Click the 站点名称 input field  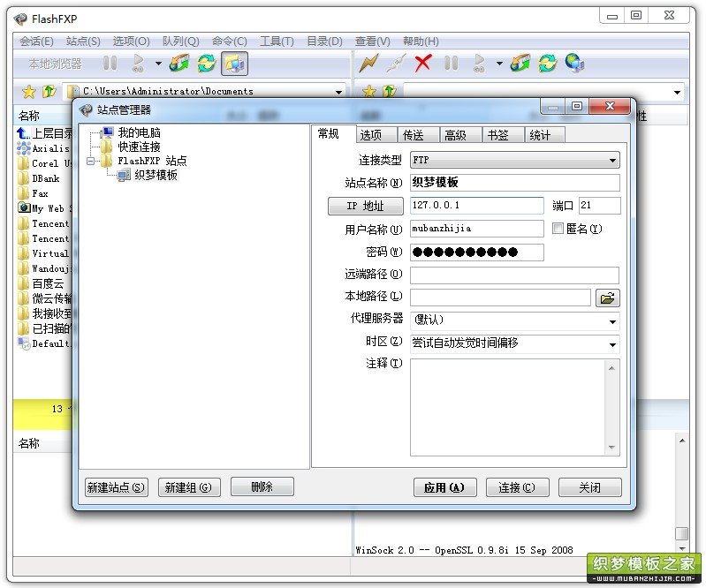[514, 183]
